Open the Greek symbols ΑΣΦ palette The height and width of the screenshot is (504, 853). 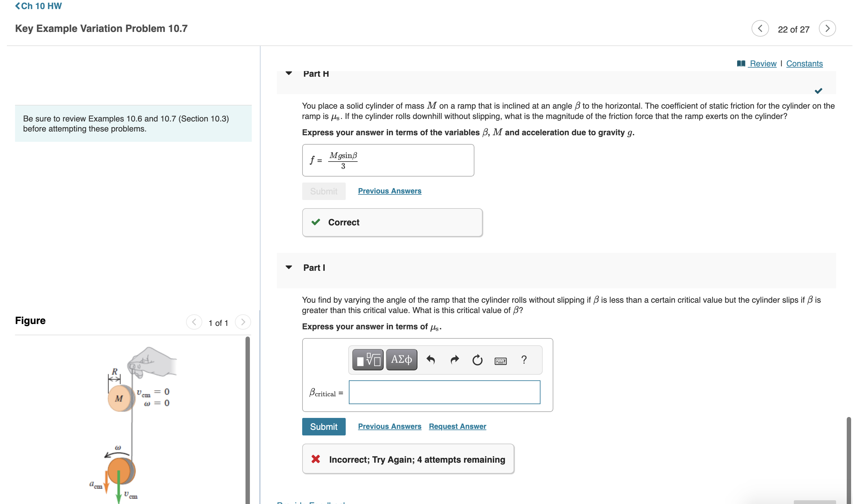tap(401, 359)
